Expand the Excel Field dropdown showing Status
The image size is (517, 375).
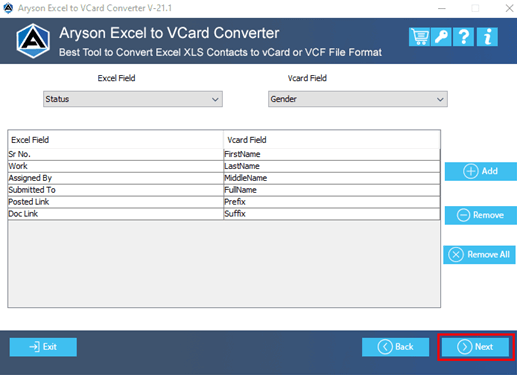(133, 99)
